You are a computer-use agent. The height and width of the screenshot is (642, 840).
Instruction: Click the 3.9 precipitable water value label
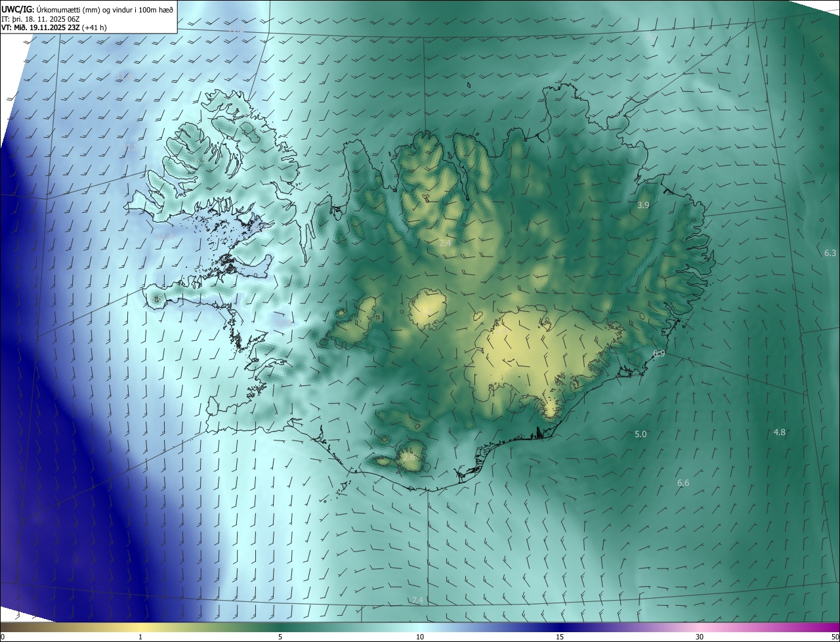point(643,205)
